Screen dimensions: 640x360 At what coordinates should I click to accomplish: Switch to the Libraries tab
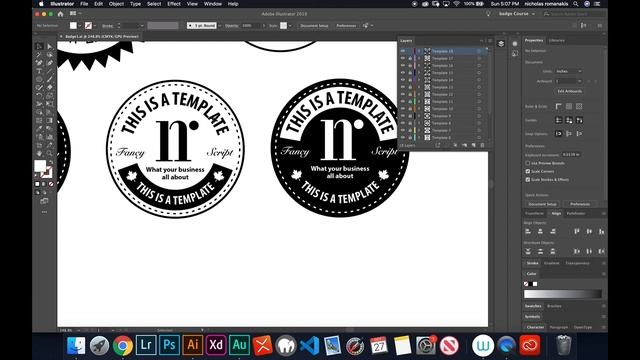(x=556, y=40)
